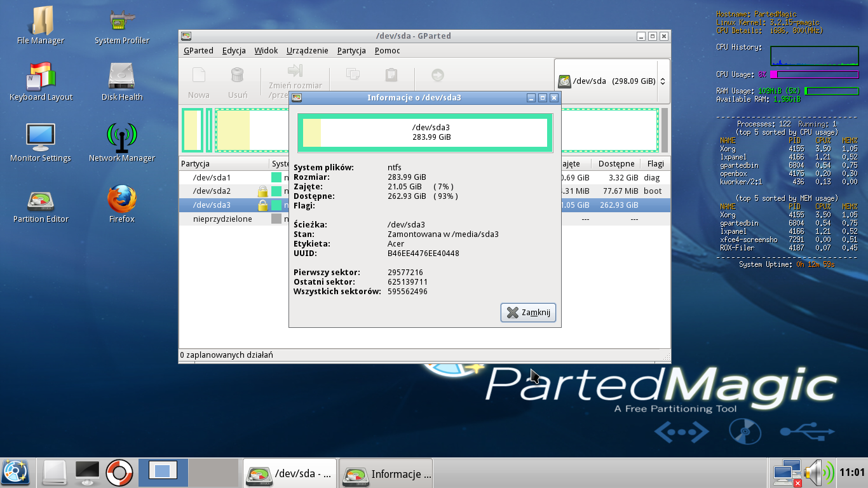This screenshot has width=868, height=488.
Task: Click the apply operations arrow toolbar icon
Action: [437, 75]
